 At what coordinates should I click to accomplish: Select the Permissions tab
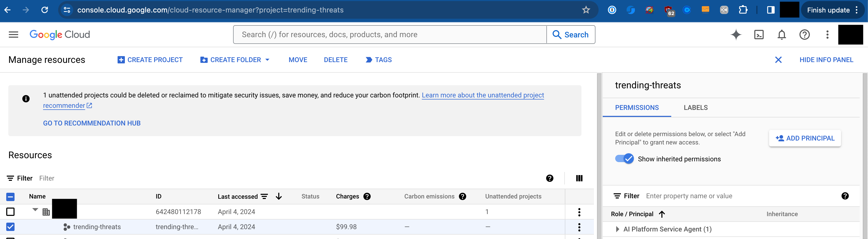point(636,108)
